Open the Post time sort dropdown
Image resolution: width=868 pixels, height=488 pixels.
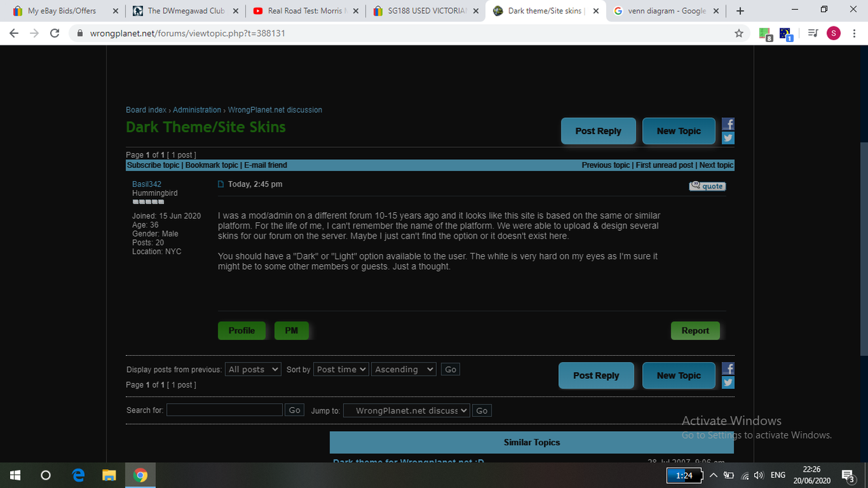click(x=341, y=369)
